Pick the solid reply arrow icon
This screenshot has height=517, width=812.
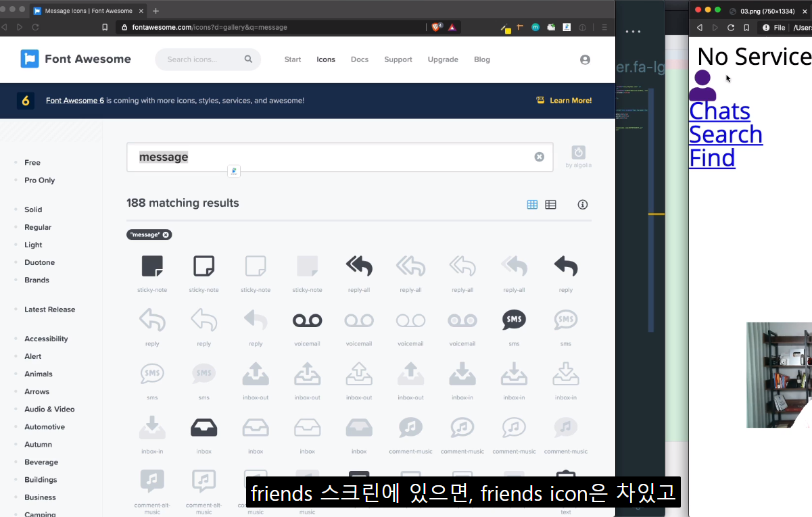point(566,266)
